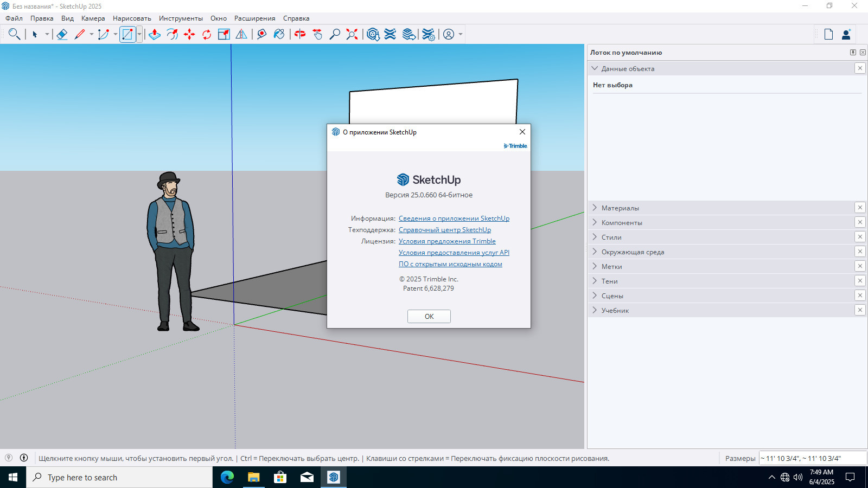Select the Push/Pull tool
Screen dimensions: 868x488
coord(155,34)
